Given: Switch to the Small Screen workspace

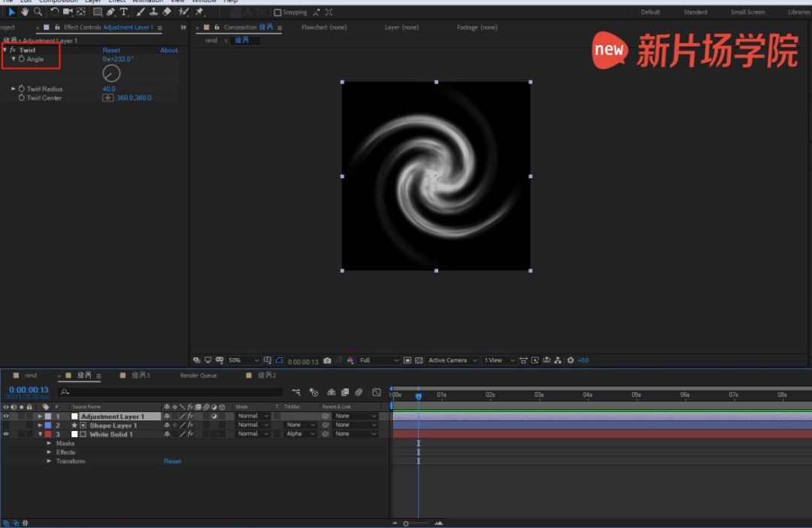Looking at the screenshot, I should 747,12.
